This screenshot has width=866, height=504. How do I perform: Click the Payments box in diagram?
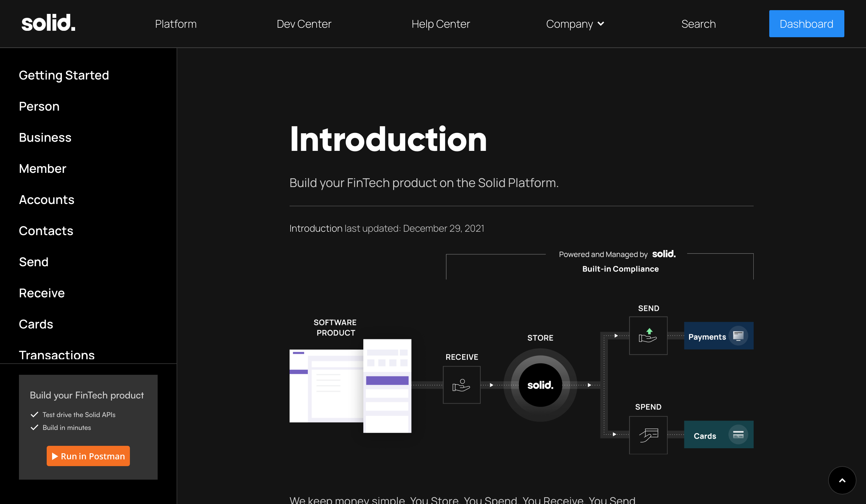[719, 336]
